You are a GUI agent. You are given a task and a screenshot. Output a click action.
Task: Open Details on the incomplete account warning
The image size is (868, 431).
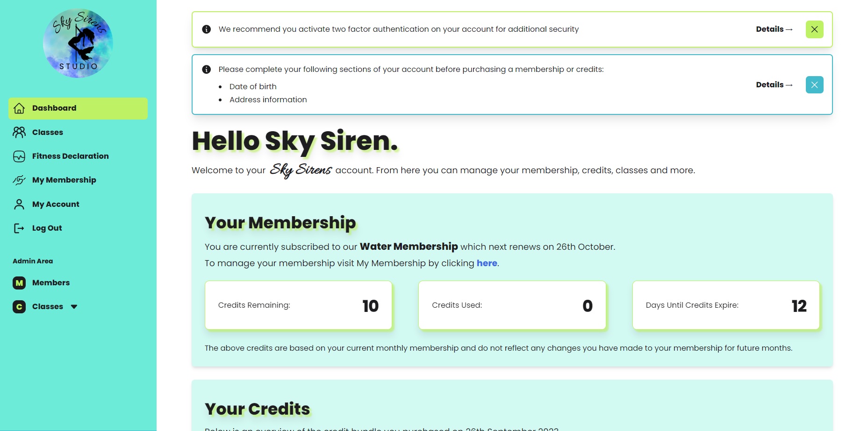point(774,85)
